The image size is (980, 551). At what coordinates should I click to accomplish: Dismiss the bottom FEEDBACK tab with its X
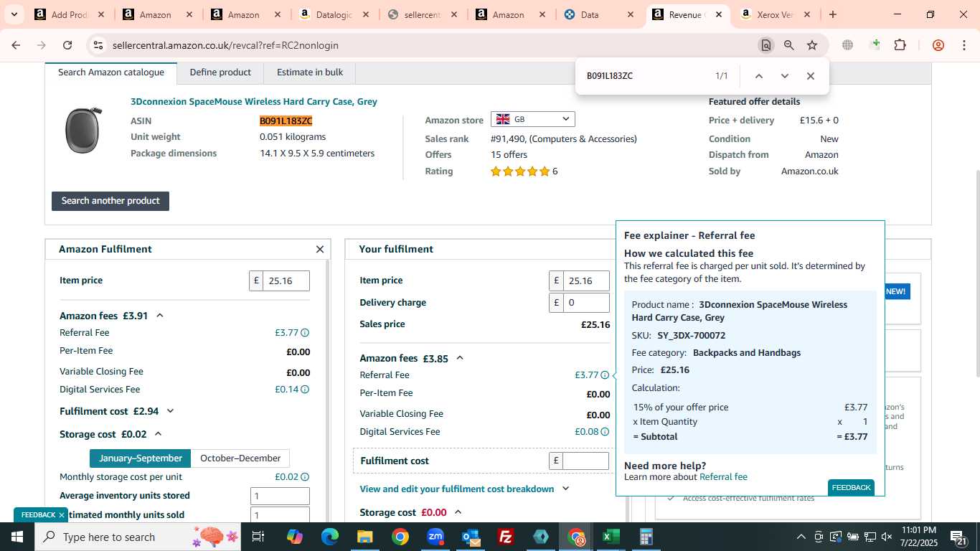[62, 515]
